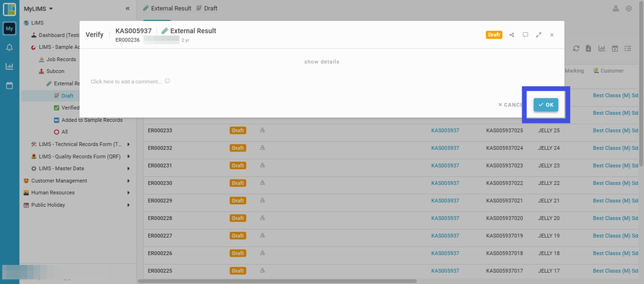Open the MyLIMS dropdown menu
644x284 pixels.
click(x=38, y=8)
